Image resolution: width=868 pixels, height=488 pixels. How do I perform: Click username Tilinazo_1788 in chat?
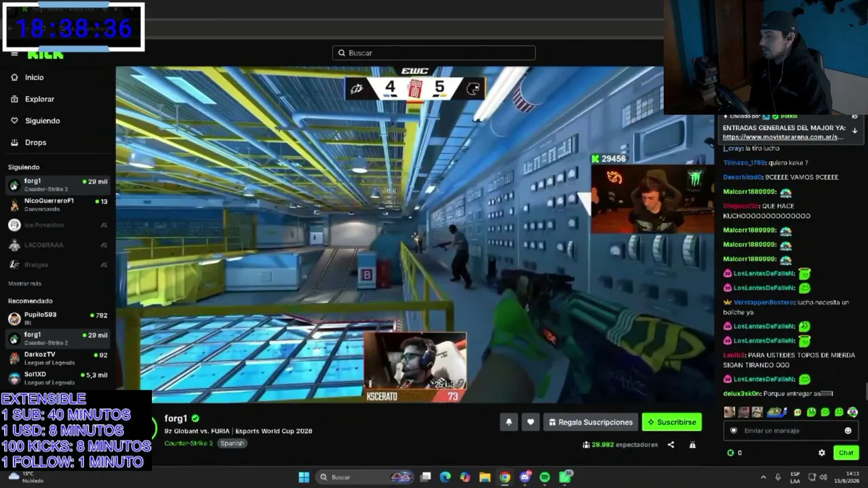click(744, 163)
